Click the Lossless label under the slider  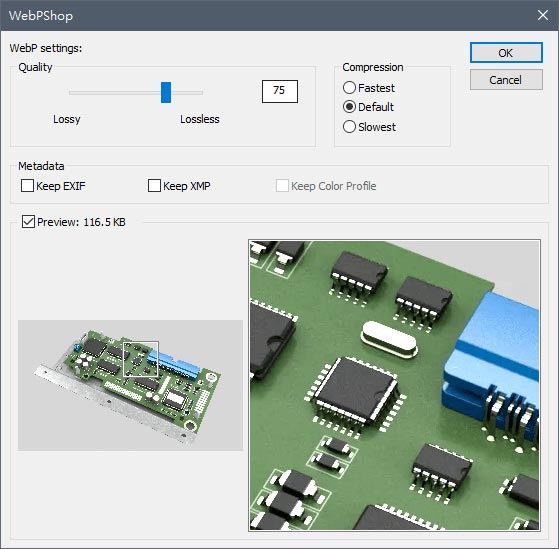200,119
